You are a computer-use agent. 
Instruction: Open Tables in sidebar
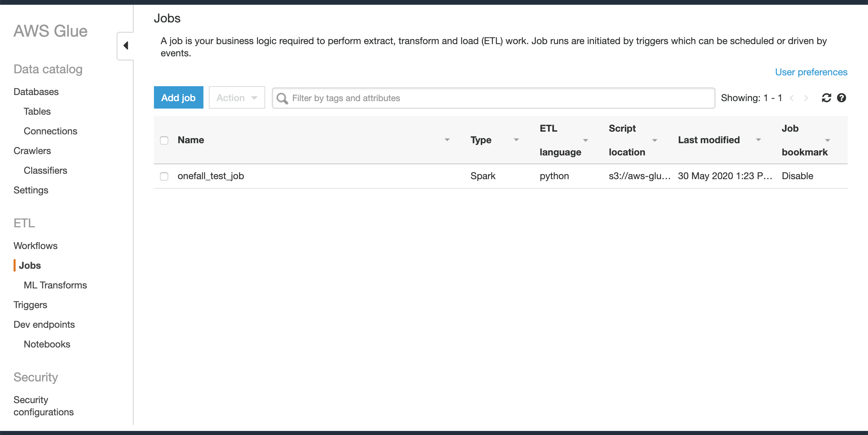pos(37,111)
